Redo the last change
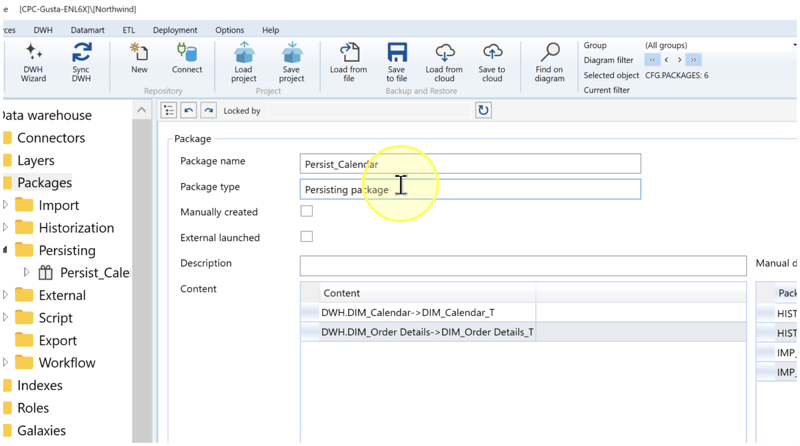800x446 pixels. (209, 110)
